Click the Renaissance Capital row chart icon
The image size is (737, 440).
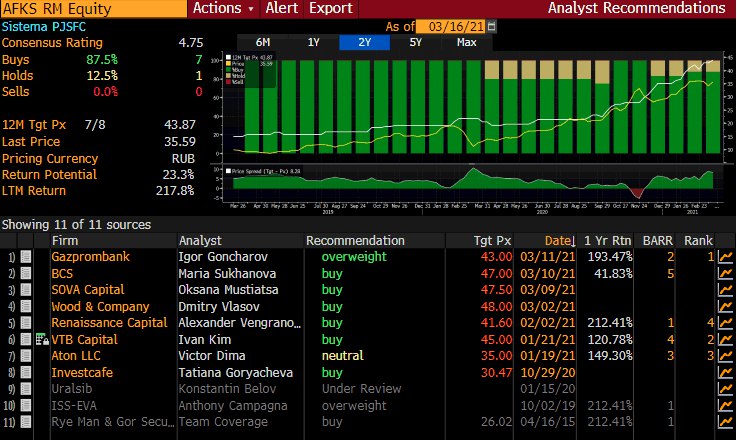[725, 323]
